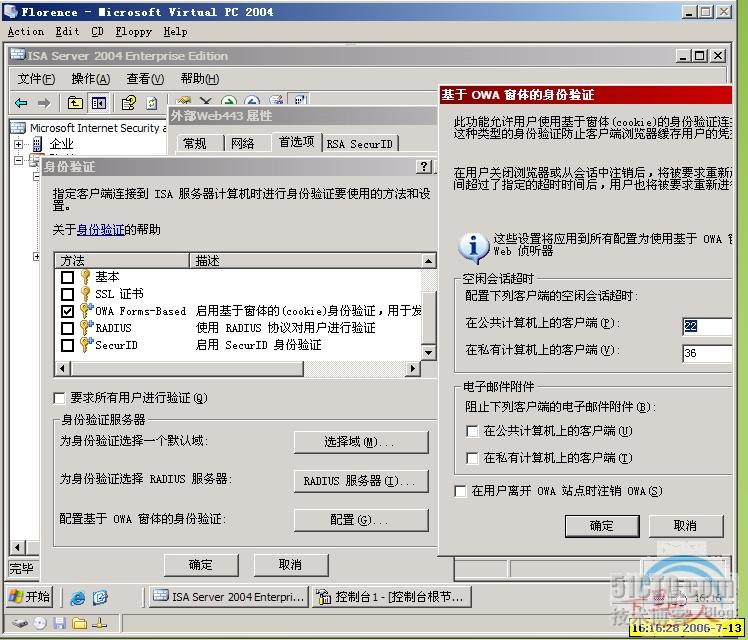The height and width of the screenshot is (640, 748).
Task: Switch to the 首选项 tab
Action: point(296,142)
